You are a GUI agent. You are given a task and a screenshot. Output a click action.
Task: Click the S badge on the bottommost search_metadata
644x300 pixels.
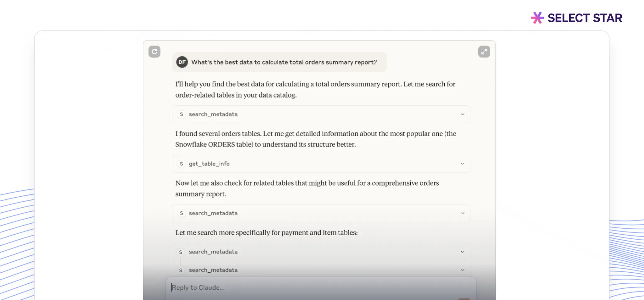[x=180, y=270]
